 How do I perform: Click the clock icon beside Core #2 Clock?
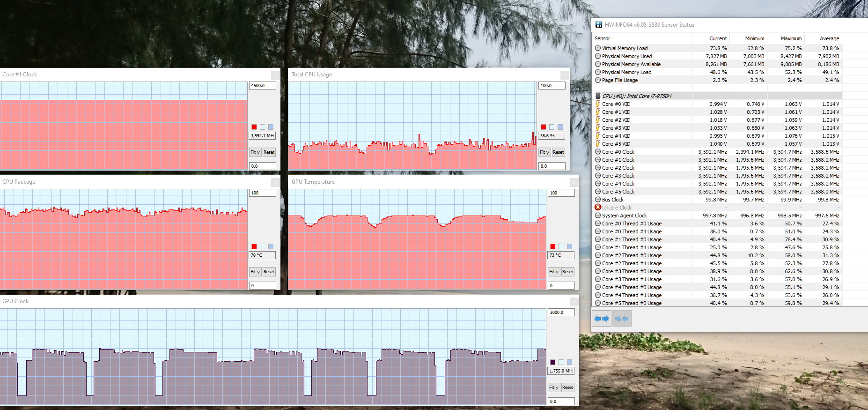598,168
